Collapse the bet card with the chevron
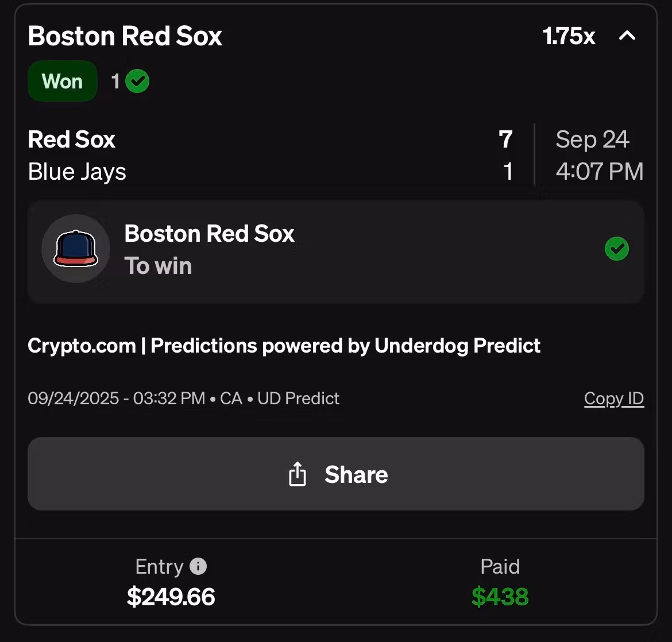 tap(627, 36)
